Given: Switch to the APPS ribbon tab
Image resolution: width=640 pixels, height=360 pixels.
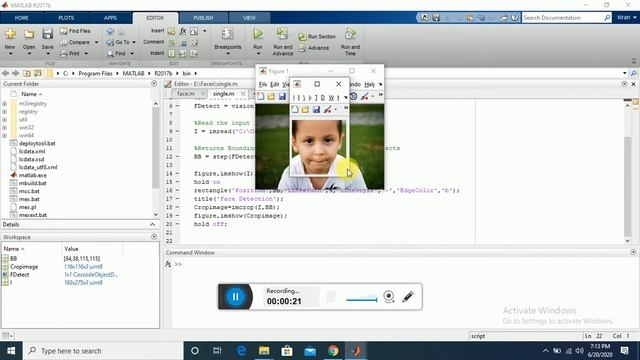Looking at the screenshot, I should point(110,18).
